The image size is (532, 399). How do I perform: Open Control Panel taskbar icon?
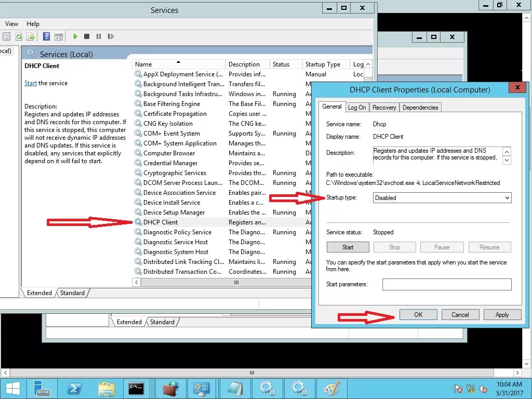[x=202, y=389]
